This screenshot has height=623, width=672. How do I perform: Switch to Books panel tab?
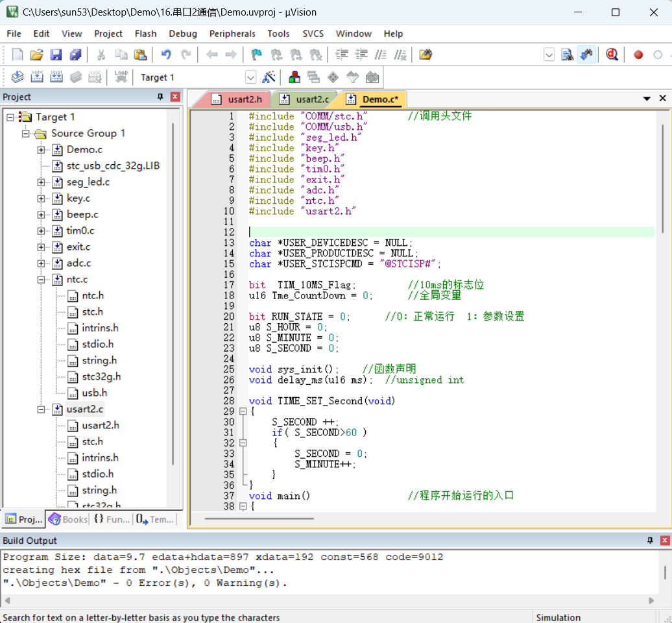pyautogui.click(x=67, y=519)
